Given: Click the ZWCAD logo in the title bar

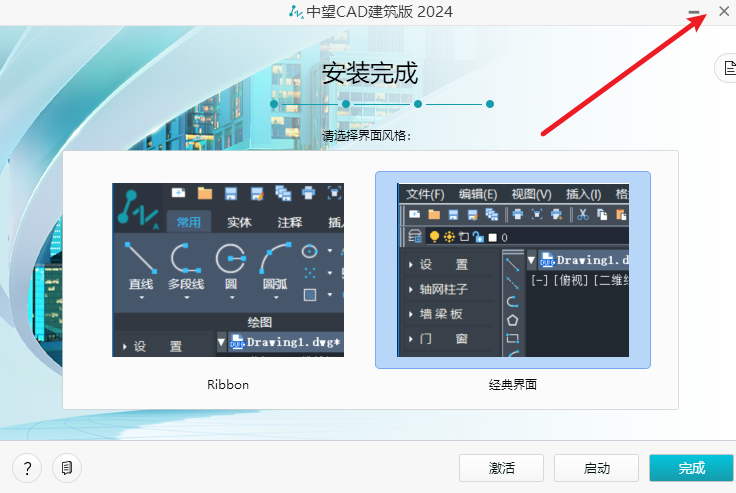Looking at the screenshot, I should tap(295, 12).
